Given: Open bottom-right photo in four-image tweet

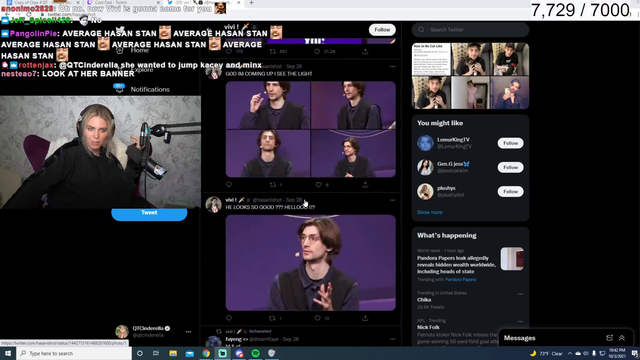Looking at the screenshot, I should pyautogui.click(x=353, y=153).
